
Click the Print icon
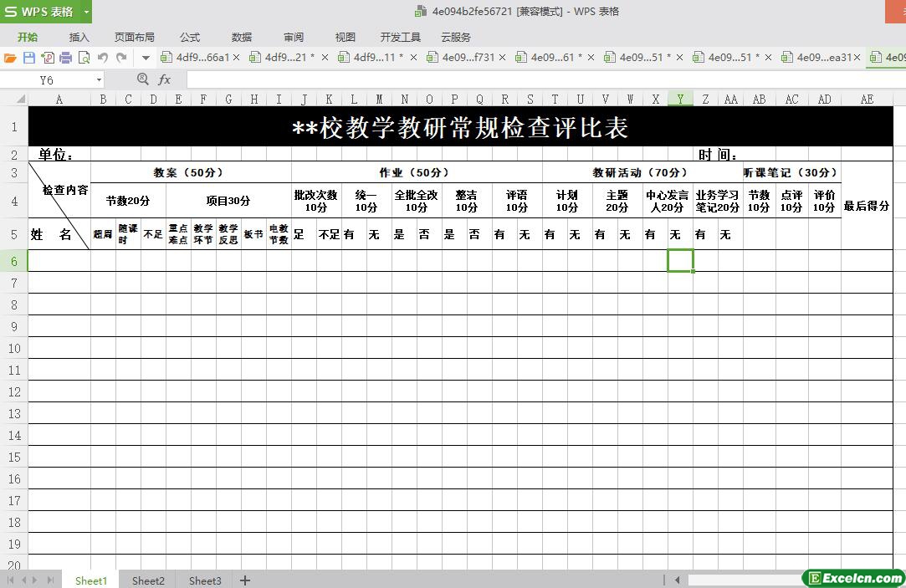pos(65,58)
